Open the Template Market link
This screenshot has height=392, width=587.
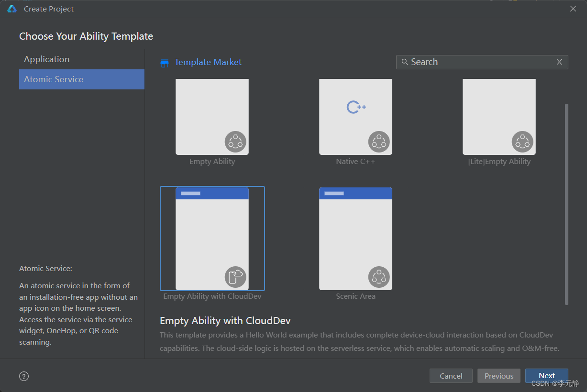pyautogui.click(x=208, y=62)
